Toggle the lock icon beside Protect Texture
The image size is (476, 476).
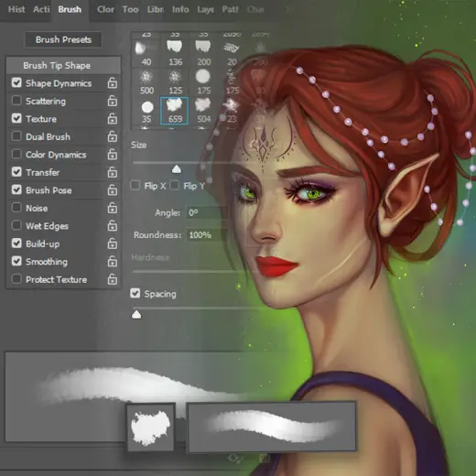coord(113,279)
